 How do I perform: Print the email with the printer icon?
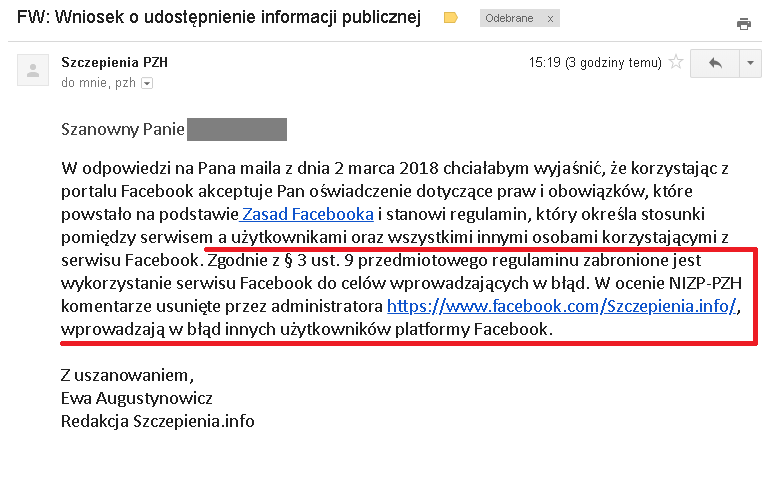tap(743, 24)
